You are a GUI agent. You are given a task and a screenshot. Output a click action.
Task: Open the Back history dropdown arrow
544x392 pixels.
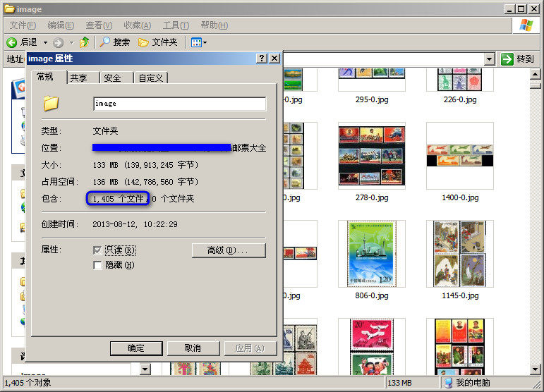45,42
